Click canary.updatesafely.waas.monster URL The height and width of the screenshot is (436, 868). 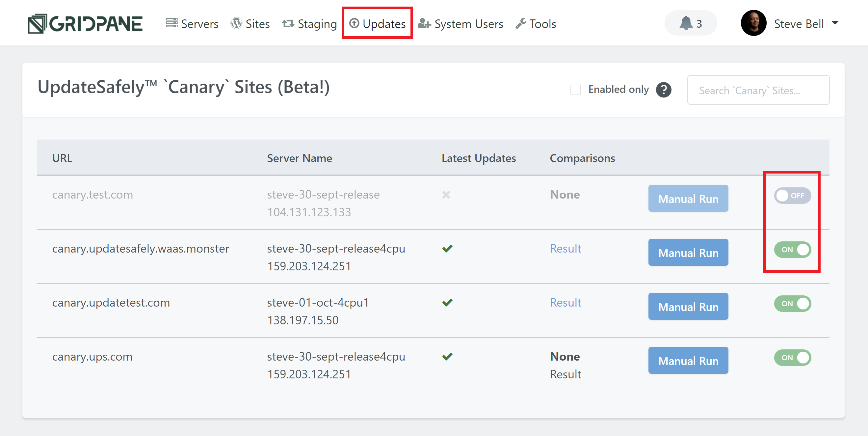141,249
